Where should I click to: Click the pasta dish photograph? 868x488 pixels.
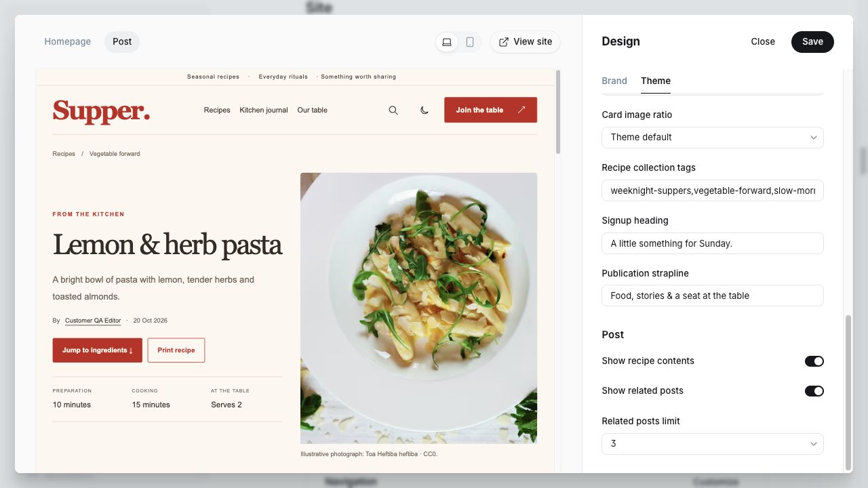click(419, 308)
